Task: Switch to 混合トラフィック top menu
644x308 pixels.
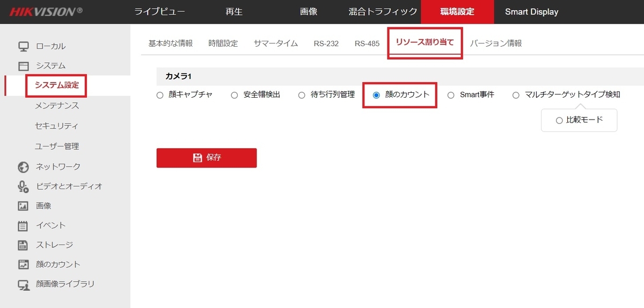Action: click(x=383, y=11)
